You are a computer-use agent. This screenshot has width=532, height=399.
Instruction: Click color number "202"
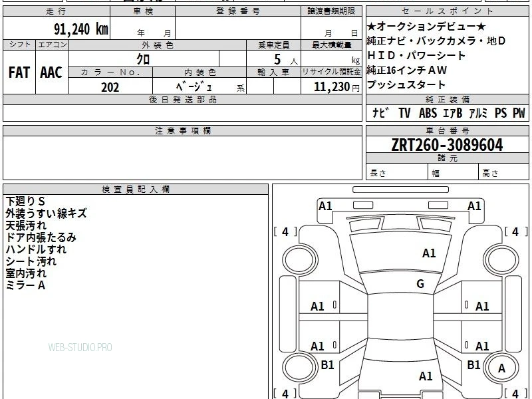point(110,87)
